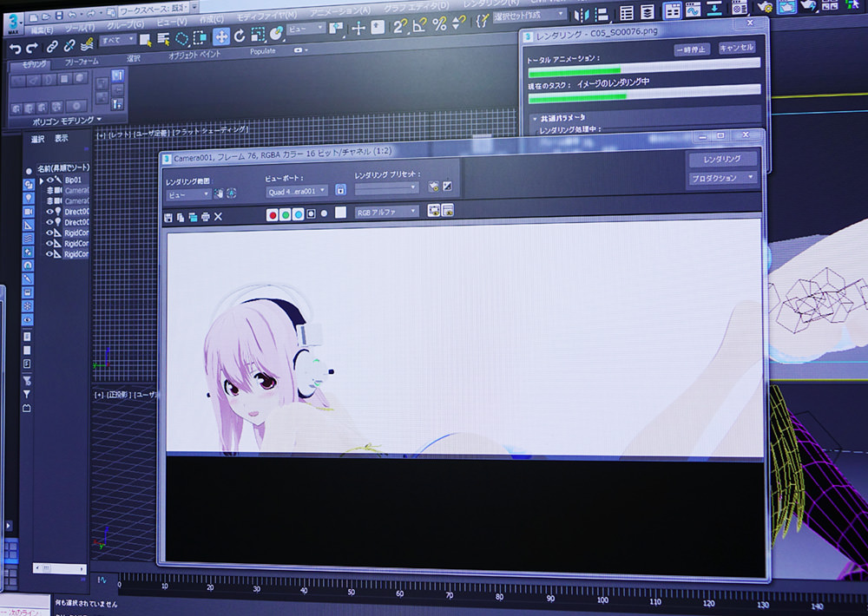Click the Select Object tool icon
This screenshot has width=868, height=616.
[x=146, y=39]
